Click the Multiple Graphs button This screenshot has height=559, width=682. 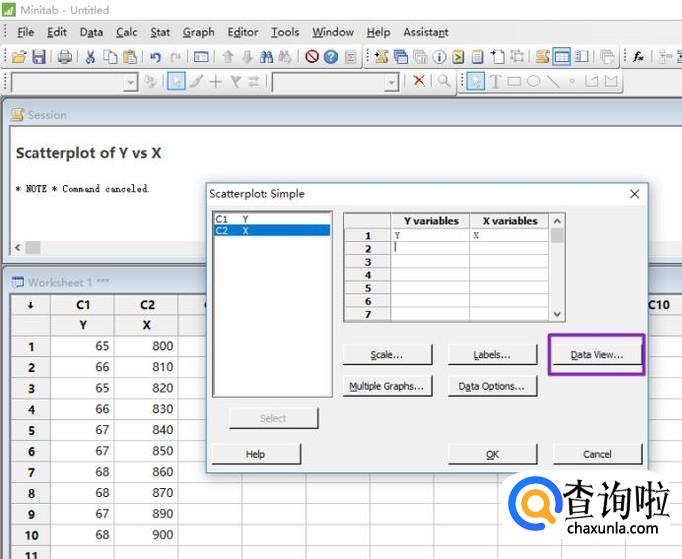(387, 386)
